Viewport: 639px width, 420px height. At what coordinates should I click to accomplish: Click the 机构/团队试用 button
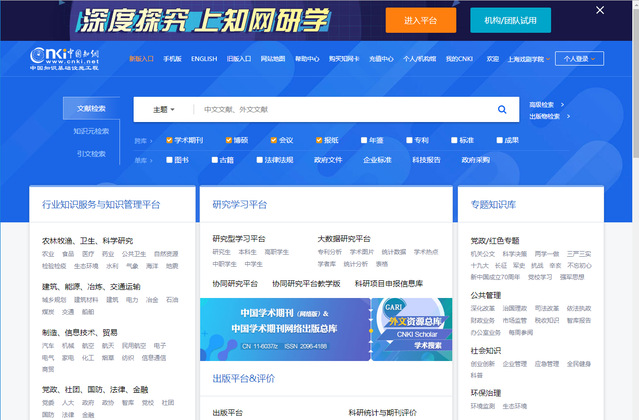[x=511, y=20]
